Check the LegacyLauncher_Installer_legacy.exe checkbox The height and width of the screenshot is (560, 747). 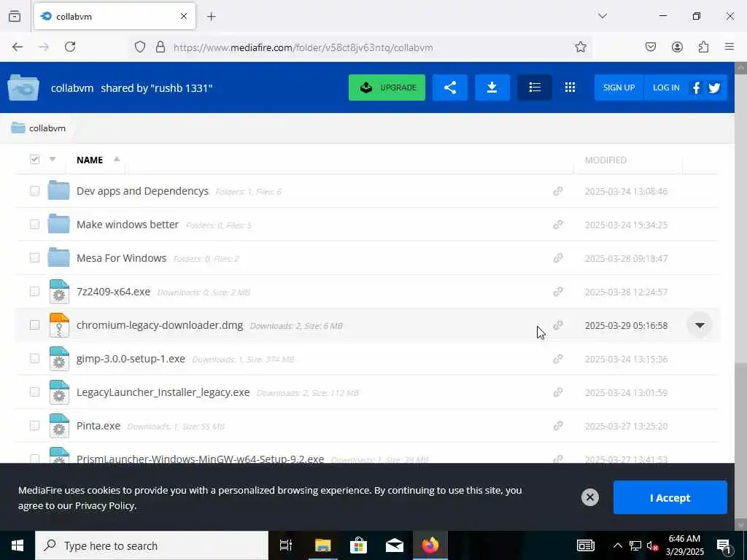[x=34, y=392]
